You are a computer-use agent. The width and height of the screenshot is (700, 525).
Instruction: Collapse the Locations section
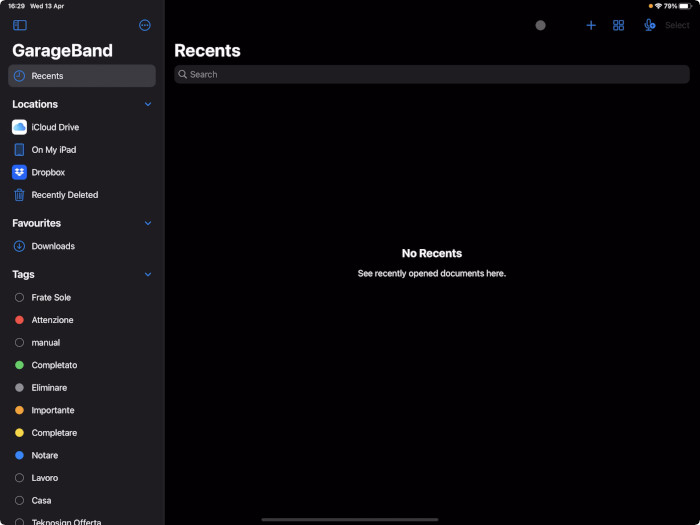(148, 104)
